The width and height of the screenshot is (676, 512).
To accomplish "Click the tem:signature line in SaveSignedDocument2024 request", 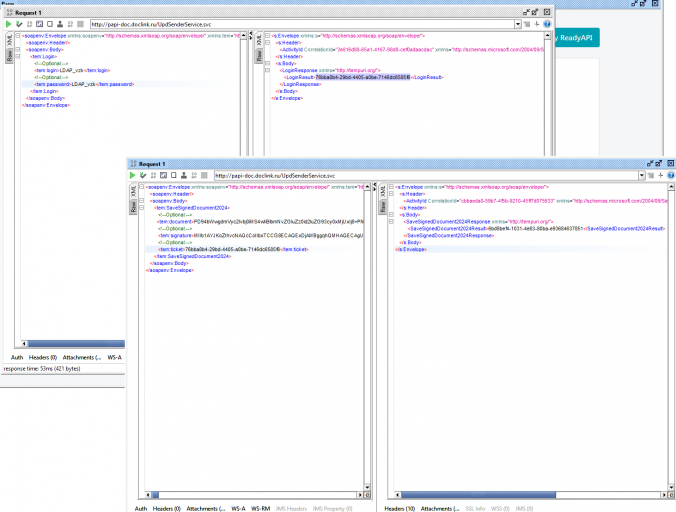I will pyautogui.click(x=260, y=235).
